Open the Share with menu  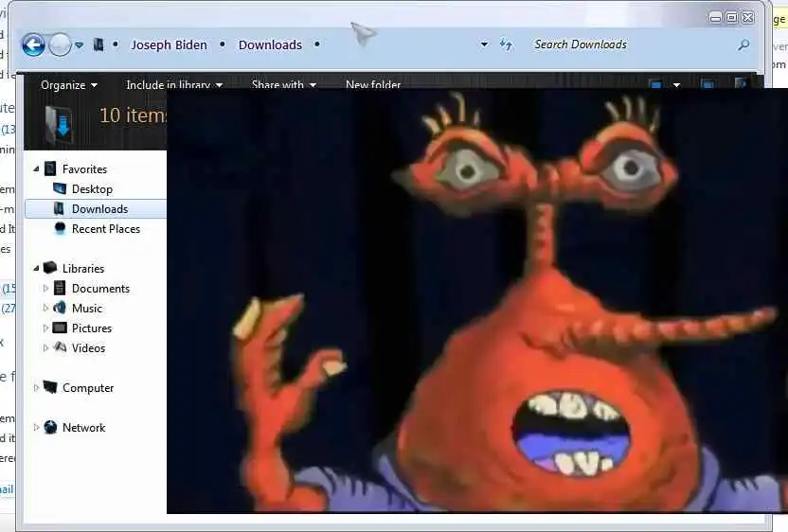tap(284, 85)
